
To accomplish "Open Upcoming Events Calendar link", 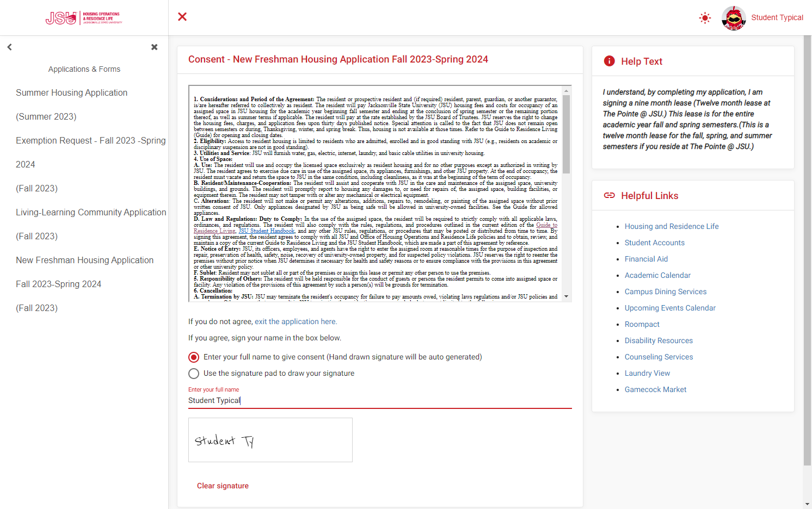I will [x=670, y=308].
